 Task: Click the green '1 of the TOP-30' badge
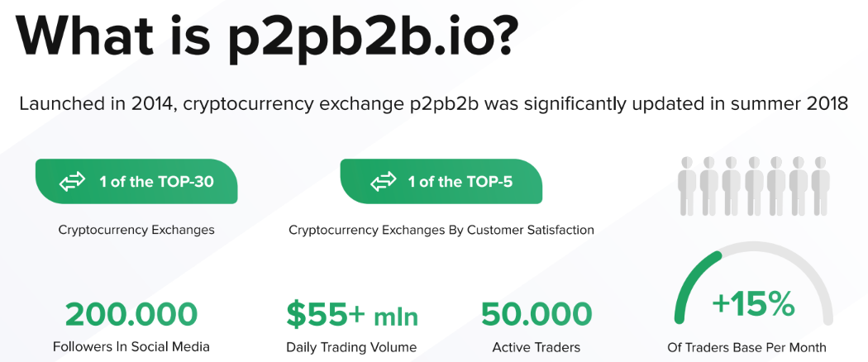[x=136, y=182]
